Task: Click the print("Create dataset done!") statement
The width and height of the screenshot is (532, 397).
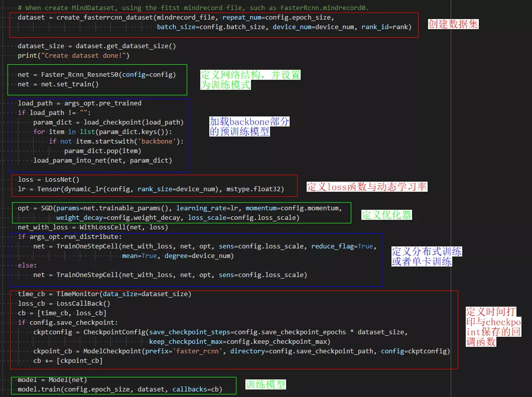Action: [x=73, y=55]
